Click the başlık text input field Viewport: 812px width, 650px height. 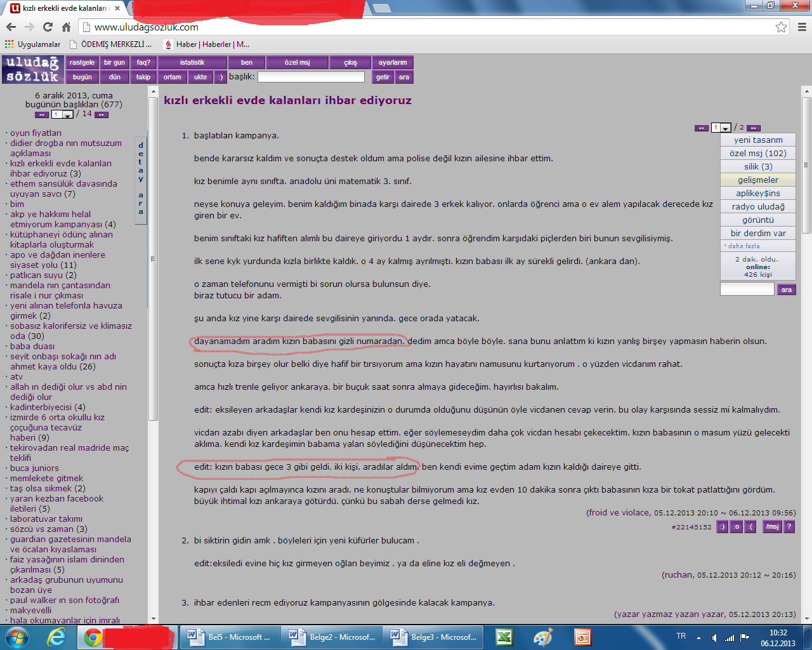[311, 77]
